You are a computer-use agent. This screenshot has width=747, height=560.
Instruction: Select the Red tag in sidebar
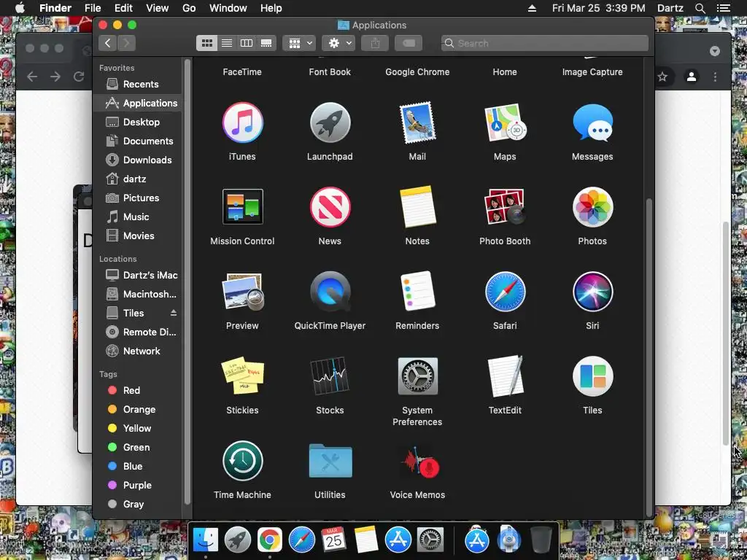coord(138,391)
